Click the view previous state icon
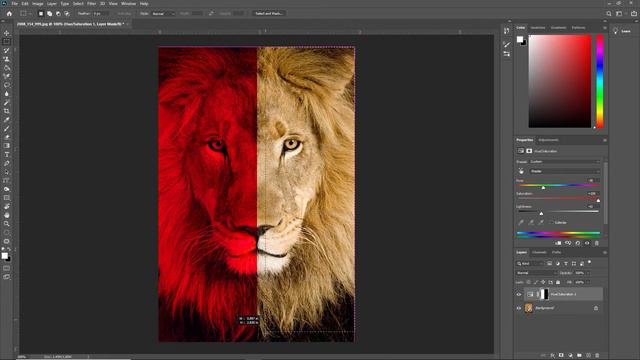Screen dimensions: 640x360 coord(568,243)
